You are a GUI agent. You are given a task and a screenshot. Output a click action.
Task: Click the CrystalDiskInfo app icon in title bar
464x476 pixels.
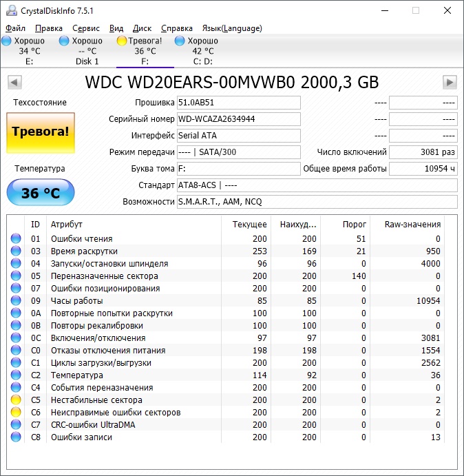12,10
